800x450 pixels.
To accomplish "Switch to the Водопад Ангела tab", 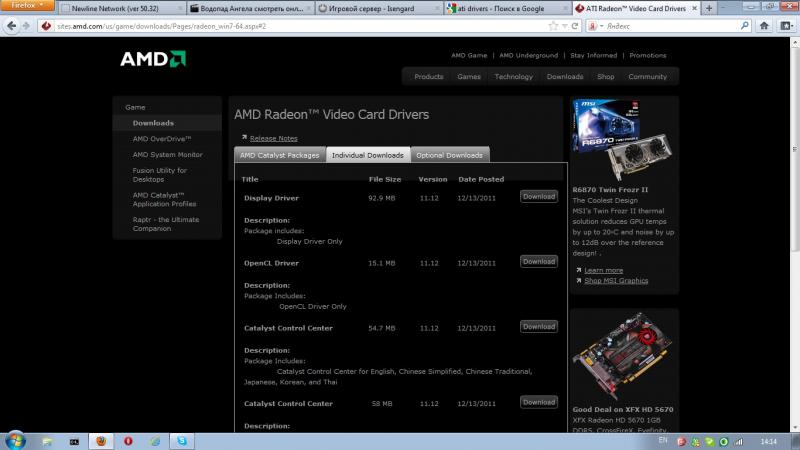I will pos(251,9).
